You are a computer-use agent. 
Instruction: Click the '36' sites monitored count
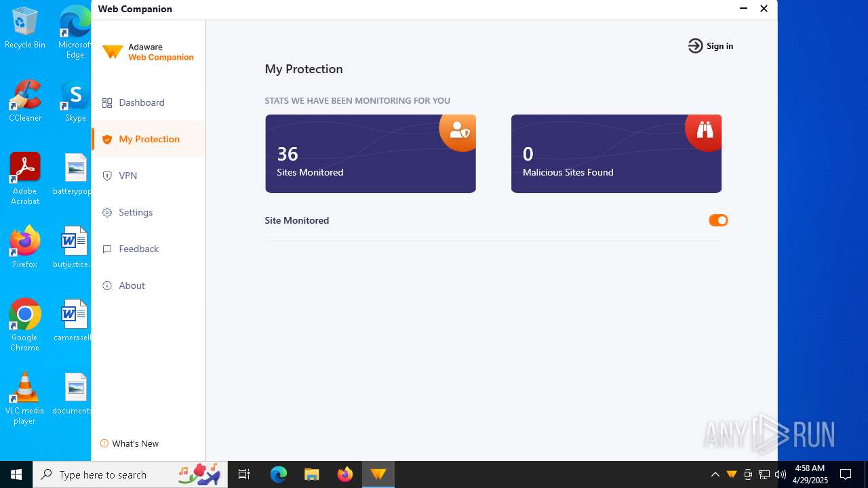pos(288,154)
